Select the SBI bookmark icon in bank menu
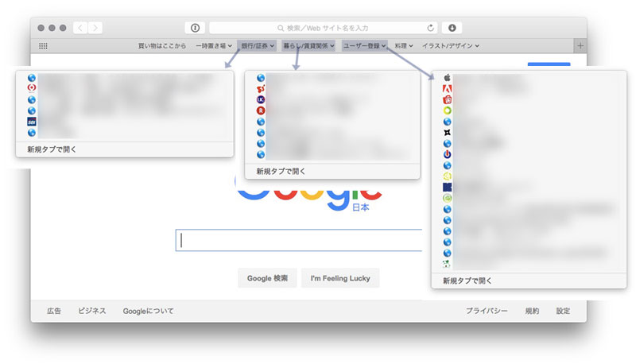The image size is (636, 364). (32, 122)
